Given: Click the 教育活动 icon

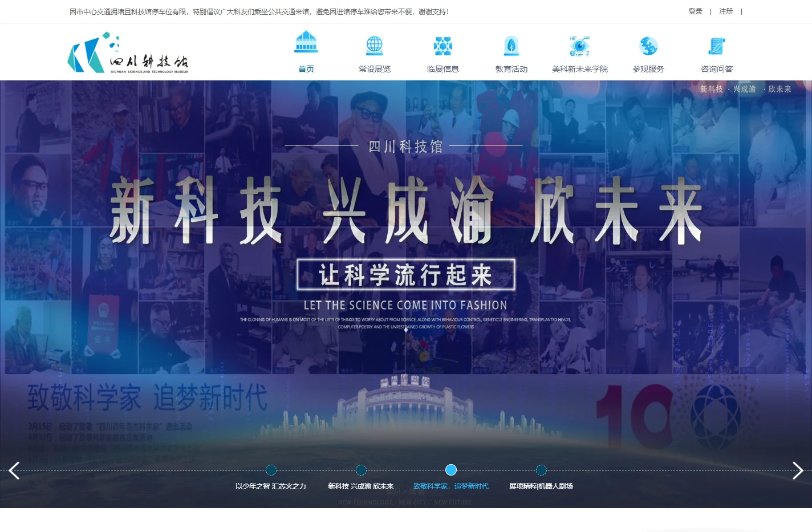Looking at the screenshot, I should pos(511,46).
